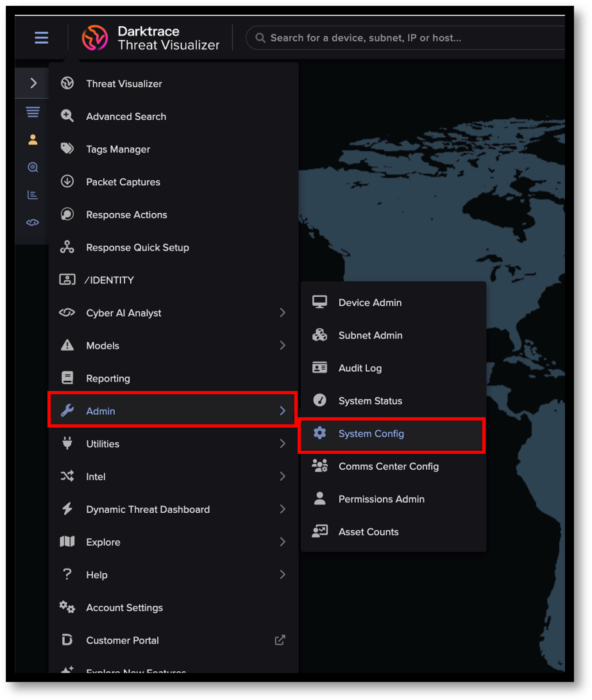Select Subnet Admin in Admin submenu
This screenshot has width=592, height=700.
393,335
